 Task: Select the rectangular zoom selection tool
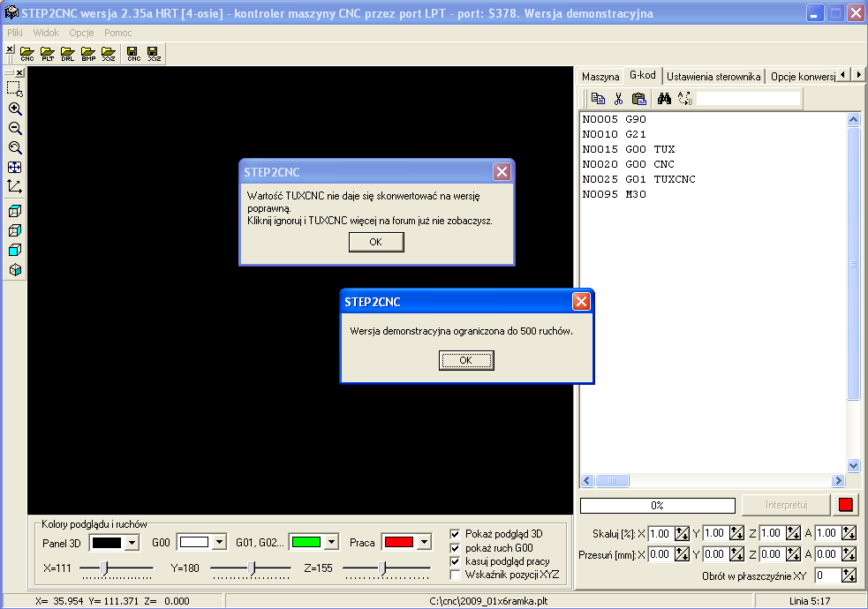(15, 89)
